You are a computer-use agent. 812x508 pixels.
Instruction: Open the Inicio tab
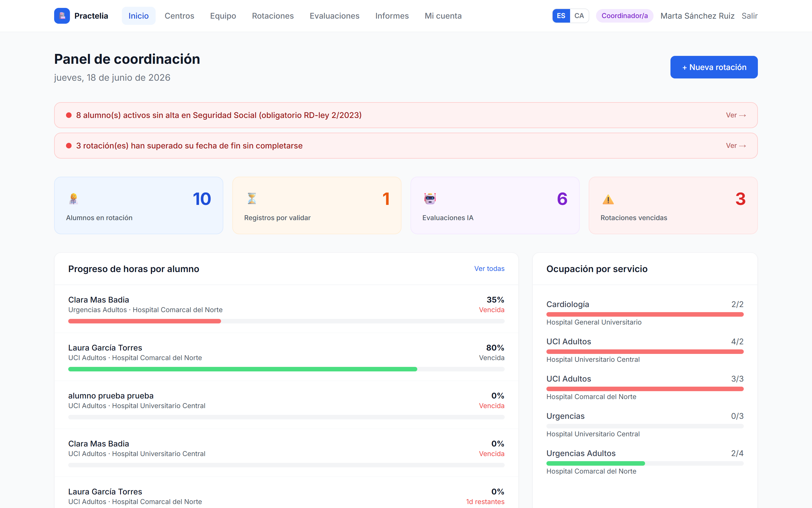139,16
